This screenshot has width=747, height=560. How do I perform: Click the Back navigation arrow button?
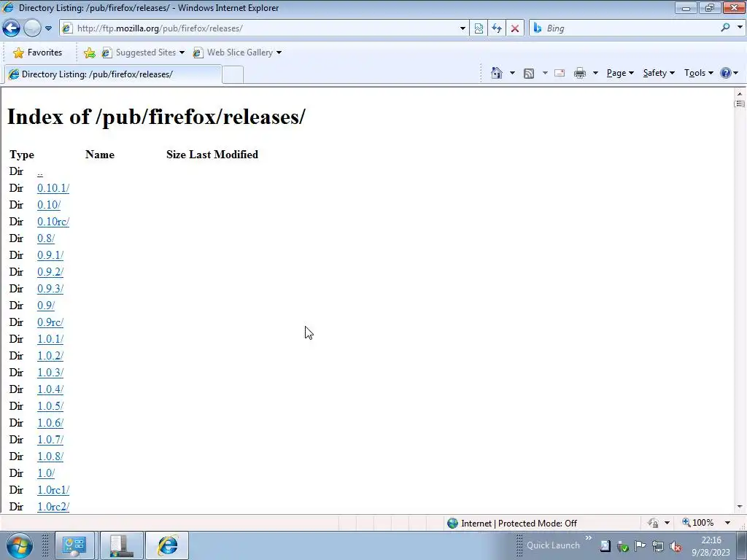pos(12,28)
